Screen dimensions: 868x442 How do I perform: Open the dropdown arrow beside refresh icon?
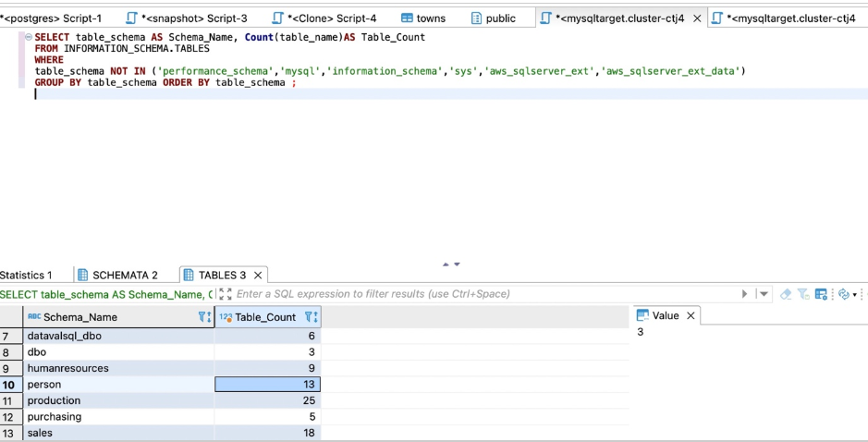[x=855, y=295]
